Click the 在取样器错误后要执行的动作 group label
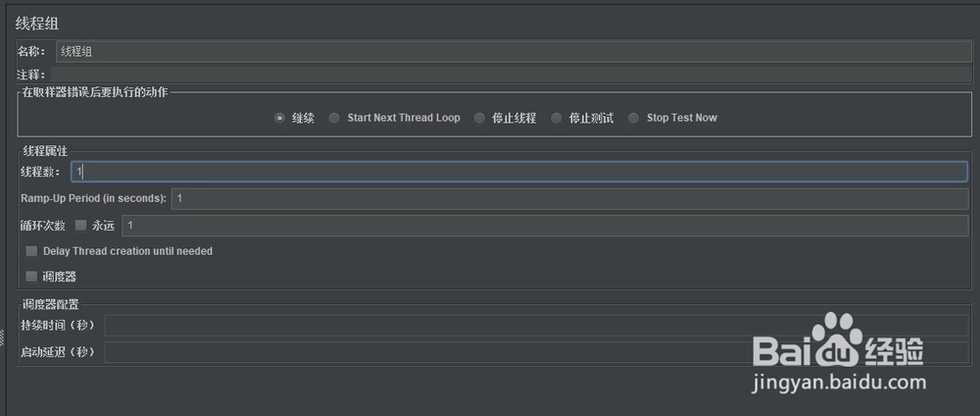The image size is (980, 416). click(x=95, y=92)
